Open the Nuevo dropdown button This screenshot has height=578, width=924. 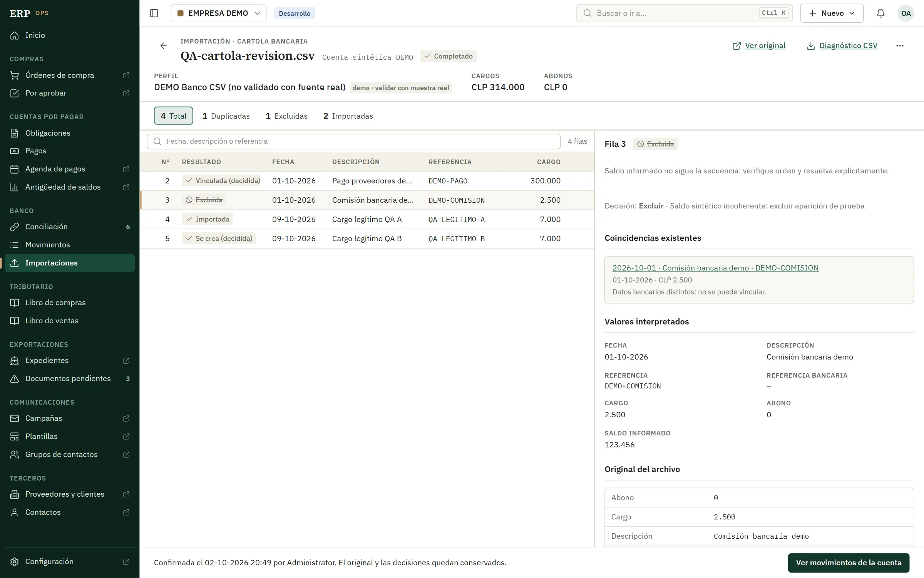tap(832, 13)
